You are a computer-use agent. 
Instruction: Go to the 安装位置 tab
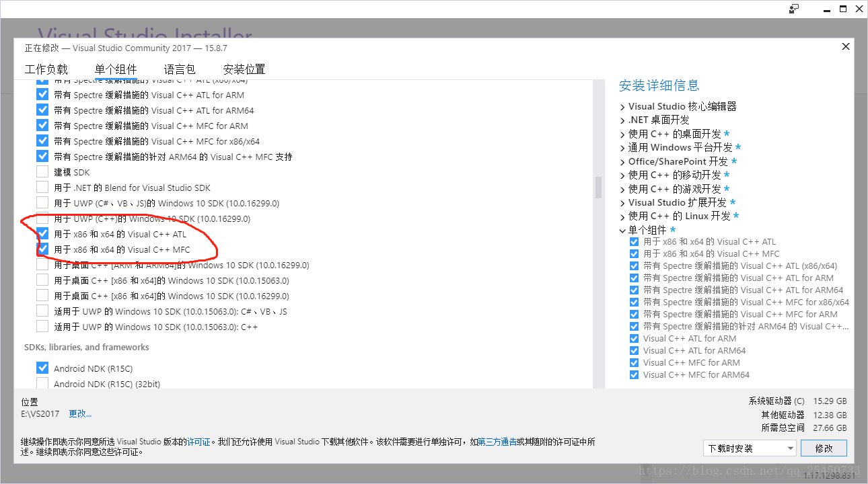[x=244, y=69]
